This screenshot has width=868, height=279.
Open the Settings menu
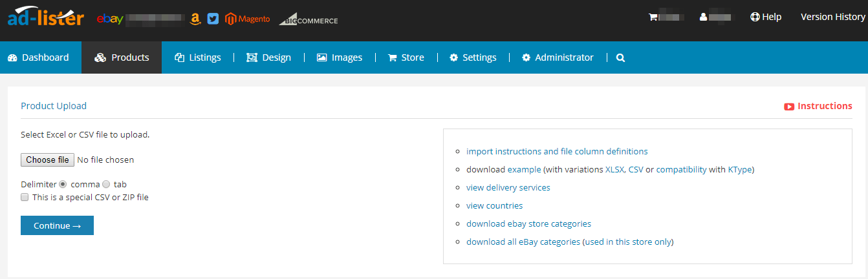[x=473, y=57]
